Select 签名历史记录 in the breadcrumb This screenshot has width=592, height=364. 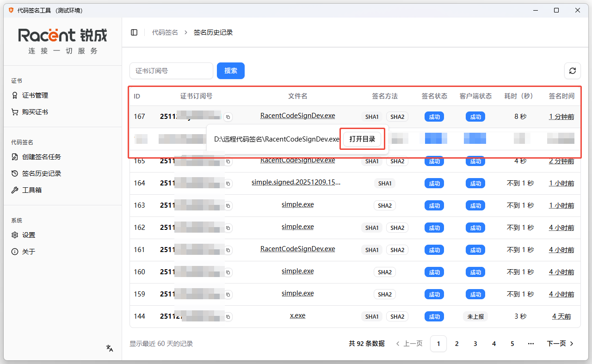coord(213,32)
